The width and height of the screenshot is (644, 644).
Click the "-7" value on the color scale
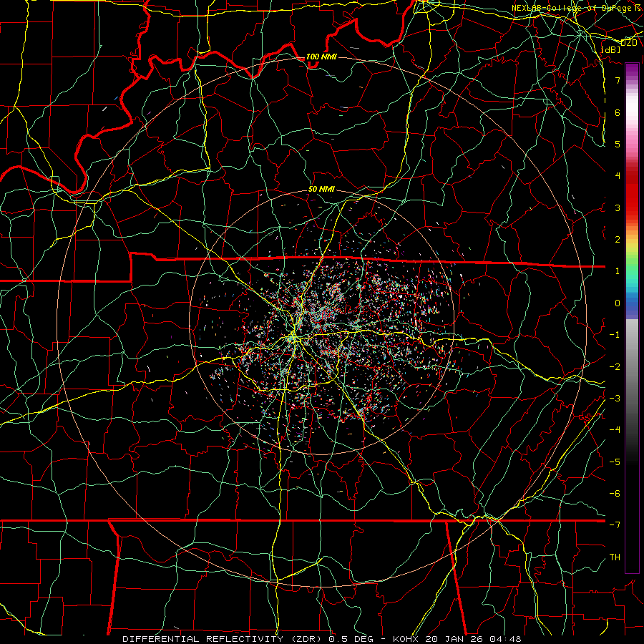pos(615,525)
